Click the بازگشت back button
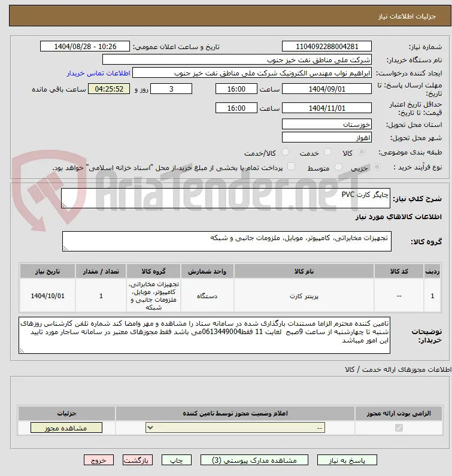This screenshot has width=452, height=476. click(x=138, y=460)
